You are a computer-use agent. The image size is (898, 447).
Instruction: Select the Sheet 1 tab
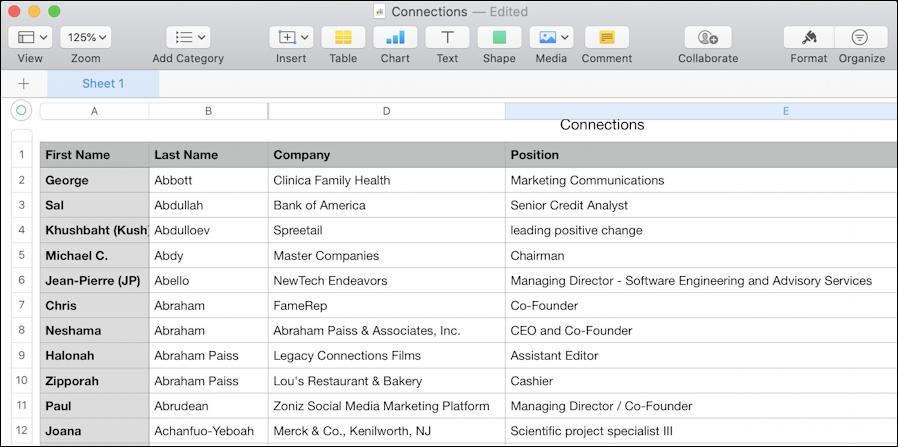point(103,84)
